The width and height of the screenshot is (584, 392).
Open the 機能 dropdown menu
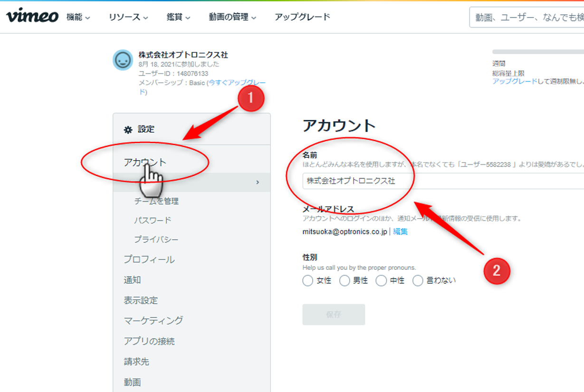click(78, 17)
